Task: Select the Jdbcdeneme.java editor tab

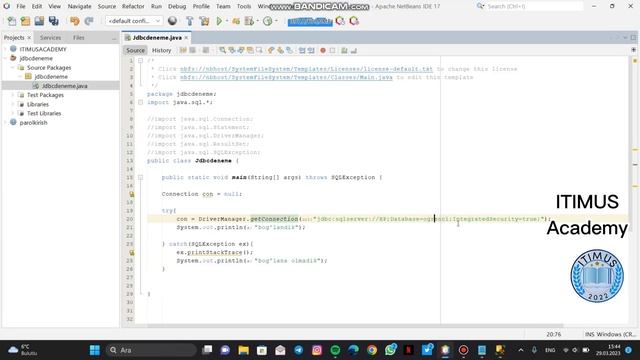Action: 157,38
